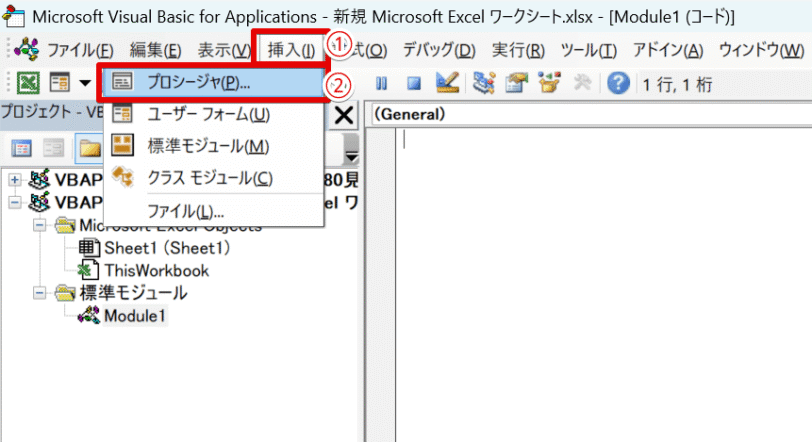Collapse the Microsoft Excel Objects folder
The image size is (812, 442).
[39, 225]
